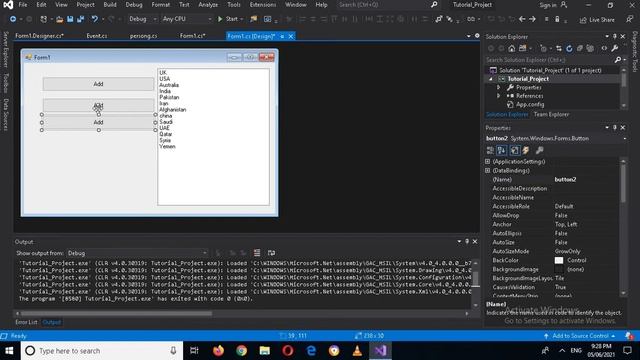Click Sign in link

pyautogui.click(x=547, y=5)
